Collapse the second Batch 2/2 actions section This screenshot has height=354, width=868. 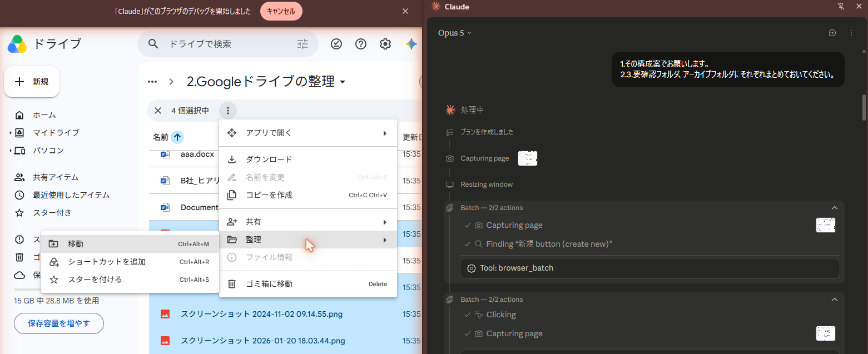834,300
